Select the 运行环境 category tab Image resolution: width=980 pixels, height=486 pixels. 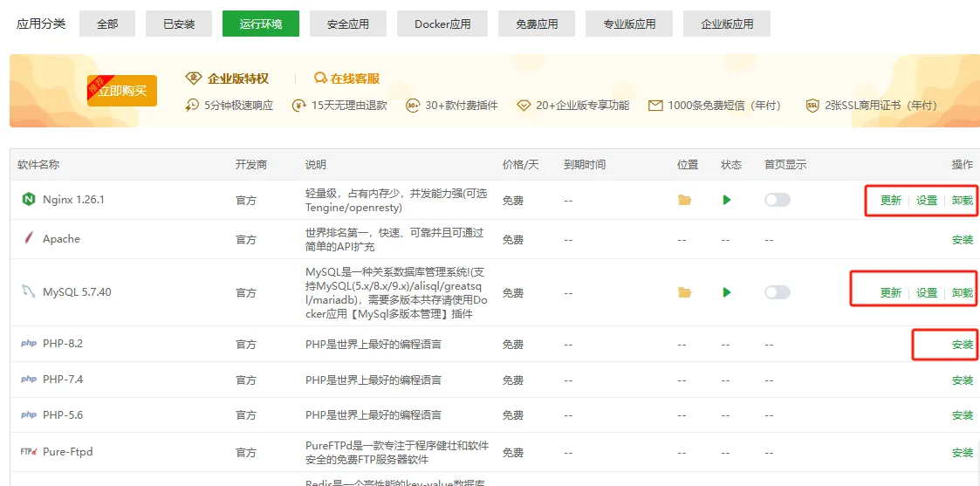tap(261, 24)
